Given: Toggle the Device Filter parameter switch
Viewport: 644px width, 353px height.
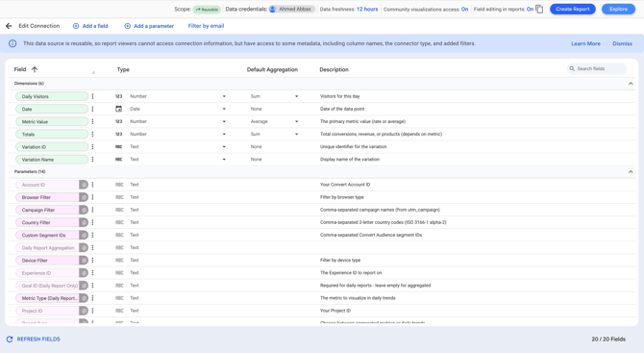Looking at the screenshot, I should 84,260.
